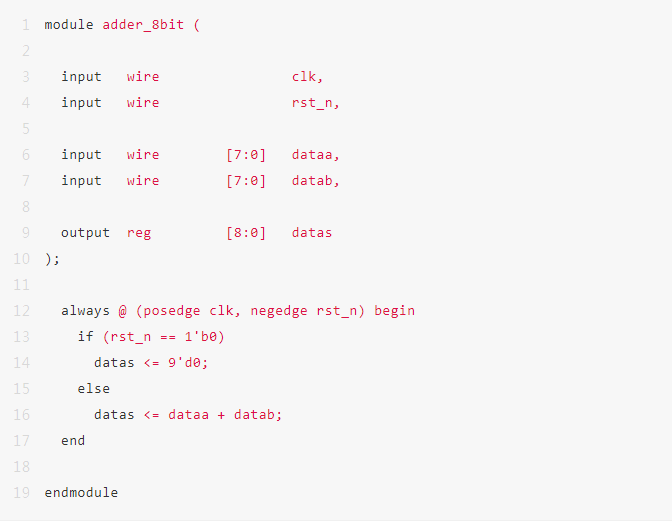Click the 1'b0 literal in if condition
The image size is (672, 523).
tap(201, 337)
